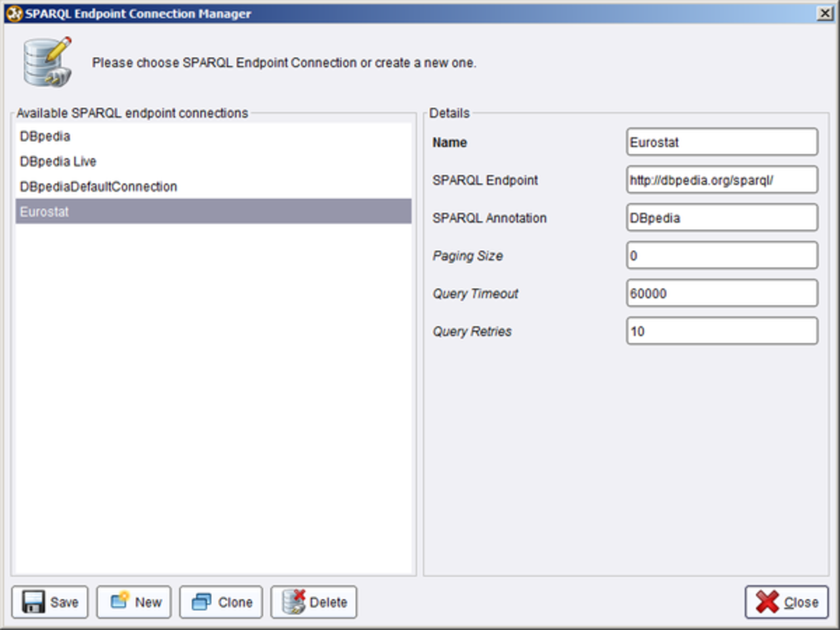Click the Paging Size field

tap(722, 255)
